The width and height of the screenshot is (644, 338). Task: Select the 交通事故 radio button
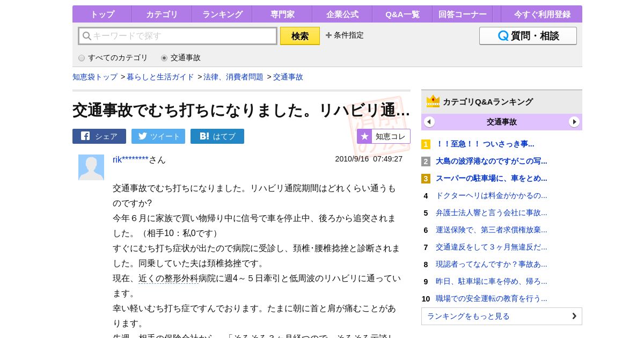click(x=164, y=58)
